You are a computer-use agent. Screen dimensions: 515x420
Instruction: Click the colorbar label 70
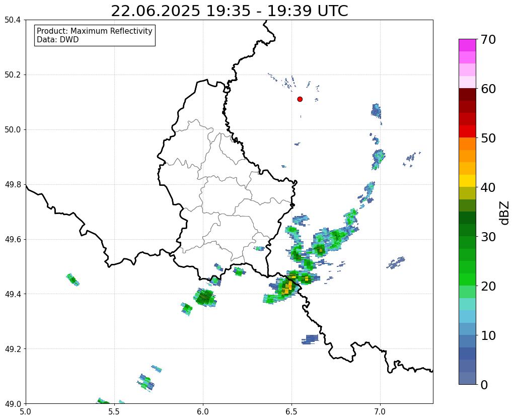pos(488,39)
